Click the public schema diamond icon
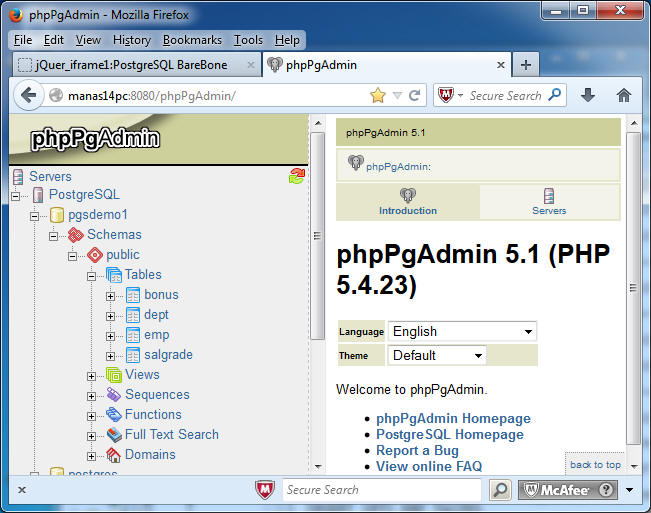Image resolution: width=651 pixels, height=513 pixels. tap(95, 255)
